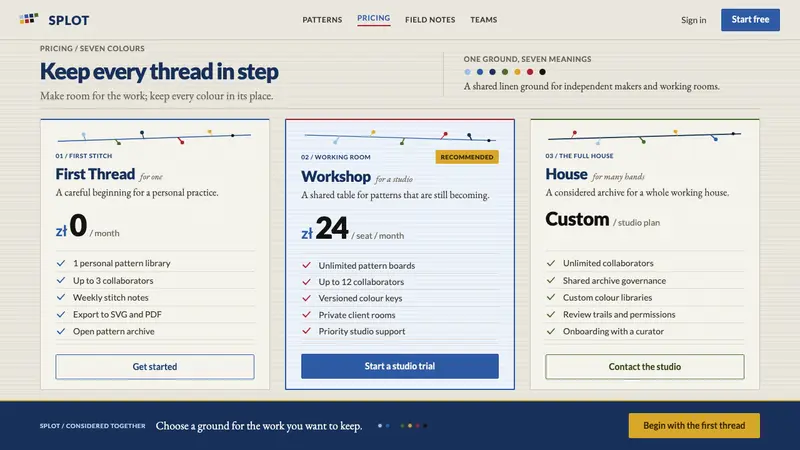This screenshot has height=450, width=800.
Task: Click the Recommended badge on Workshop
Action: [x=467, y=157]
